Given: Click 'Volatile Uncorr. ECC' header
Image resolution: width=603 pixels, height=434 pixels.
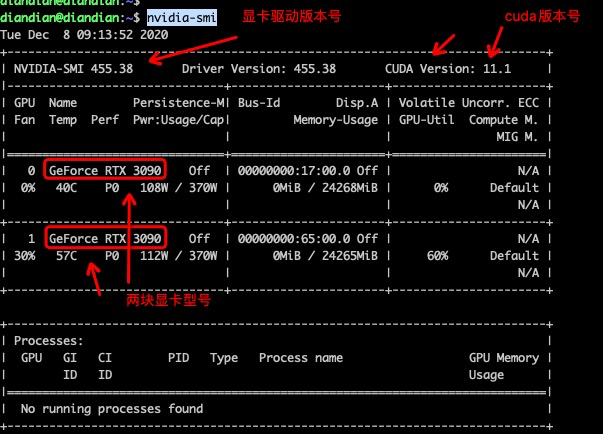Looking at the screenshot, I should coord(469,103).
